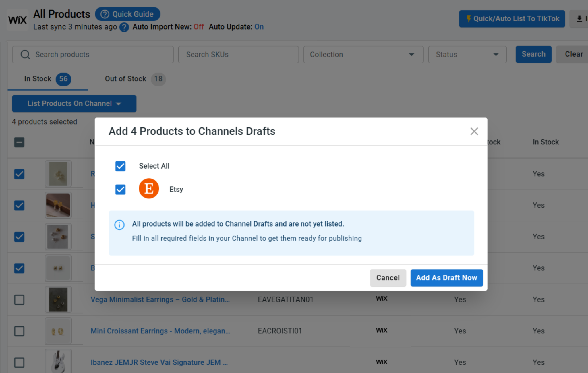Click the Wix logo icon
Screen dimensions: 588x373
[18, 20]
